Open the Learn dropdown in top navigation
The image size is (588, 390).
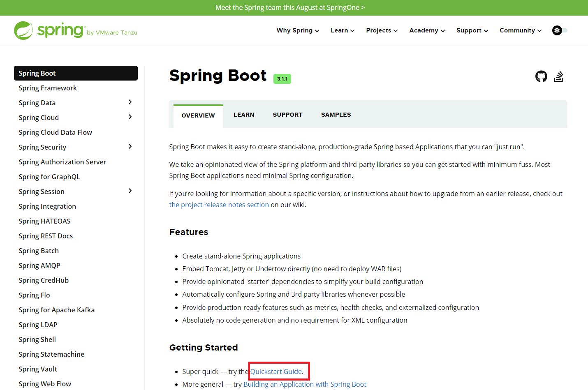pos(343,30)
